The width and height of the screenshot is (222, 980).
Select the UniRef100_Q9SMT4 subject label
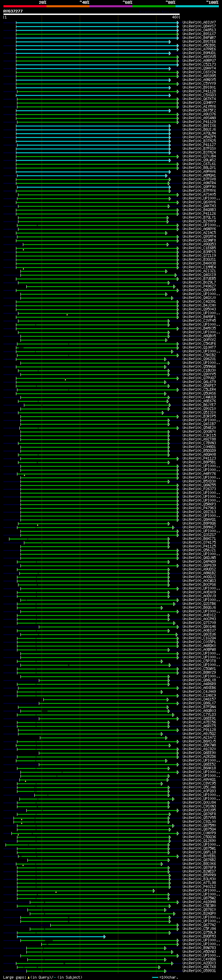199,237
